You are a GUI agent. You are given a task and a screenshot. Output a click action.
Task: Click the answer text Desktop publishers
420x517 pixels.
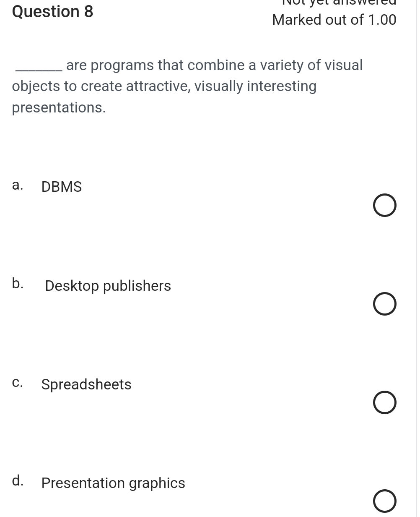point(108,286)
